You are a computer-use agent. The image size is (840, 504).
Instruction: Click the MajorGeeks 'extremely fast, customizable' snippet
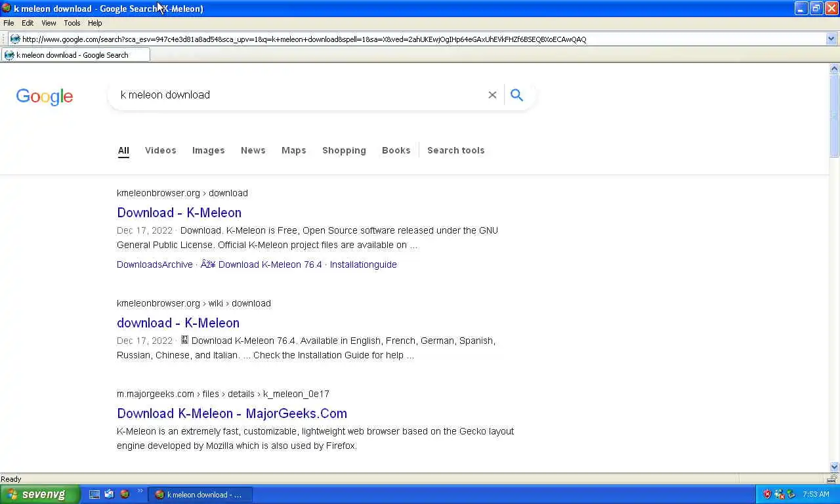[315, 438]
